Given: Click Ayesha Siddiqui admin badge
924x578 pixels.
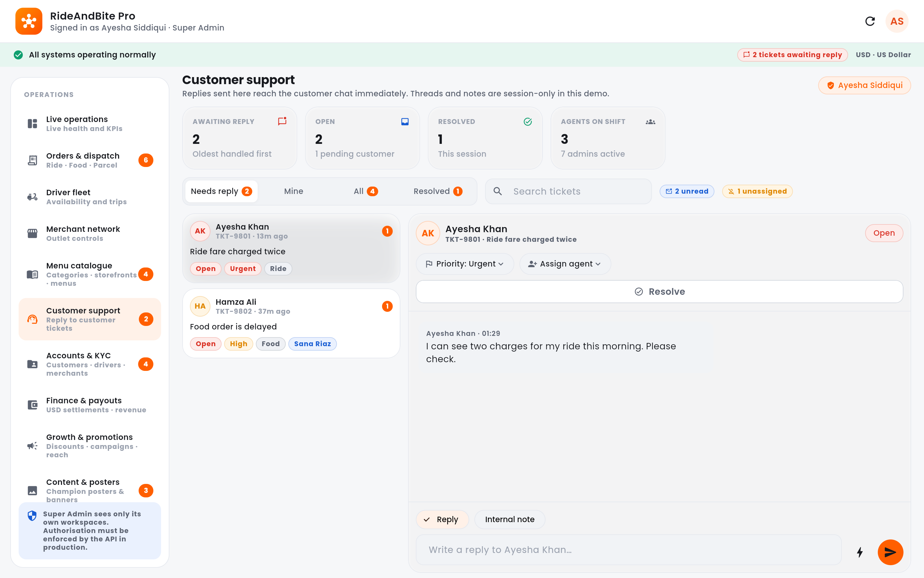Looking at the screenshot, I should tap(864, 85).
